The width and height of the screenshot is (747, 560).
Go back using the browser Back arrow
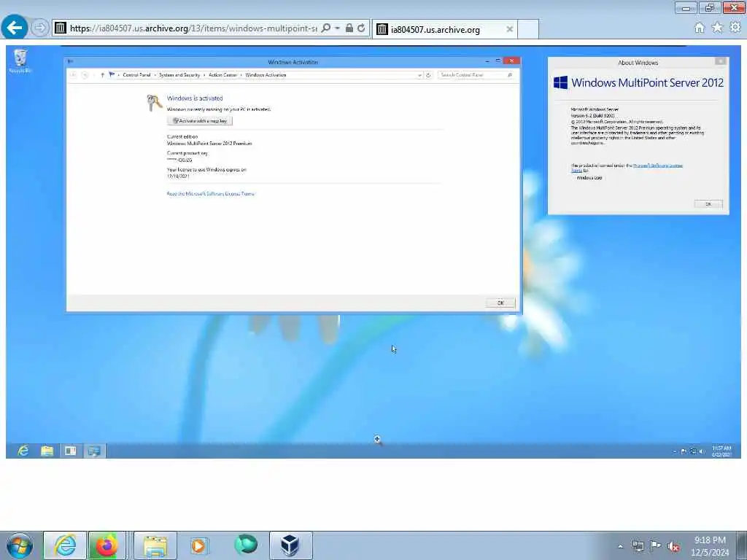point(15,28)
